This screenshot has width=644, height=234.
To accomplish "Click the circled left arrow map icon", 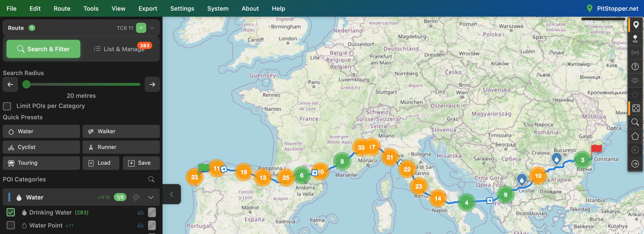I will pyautogui.click(x=635, y=150).
